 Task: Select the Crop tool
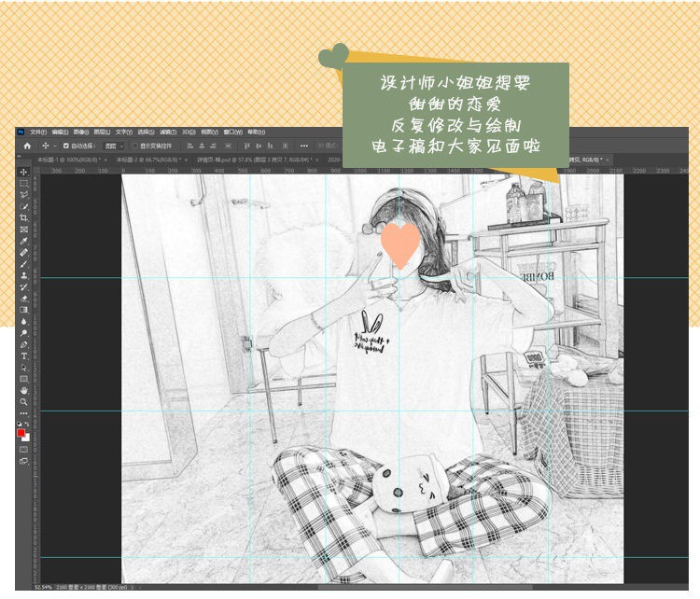[x=23, y=217]
